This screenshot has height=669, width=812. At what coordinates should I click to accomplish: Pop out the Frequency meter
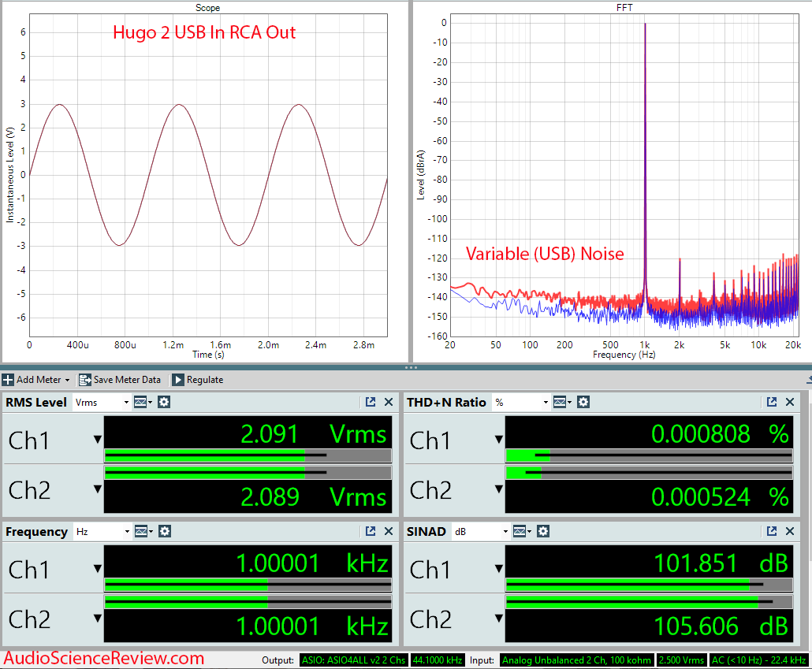tap(371, 531)
